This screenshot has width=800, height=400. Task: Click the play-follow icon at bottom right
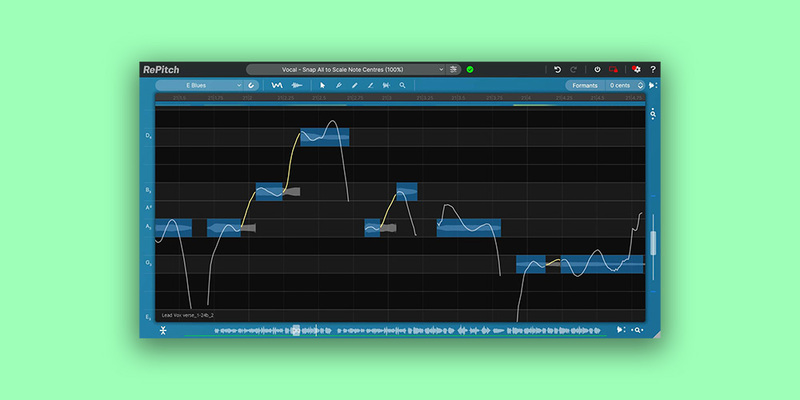pos(620,330)
